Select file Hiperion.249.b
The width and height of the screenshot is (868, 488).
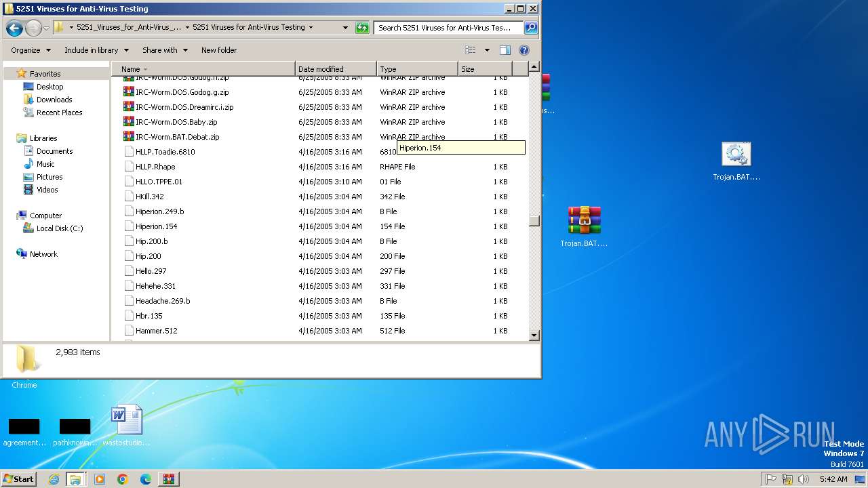point(159,211)
